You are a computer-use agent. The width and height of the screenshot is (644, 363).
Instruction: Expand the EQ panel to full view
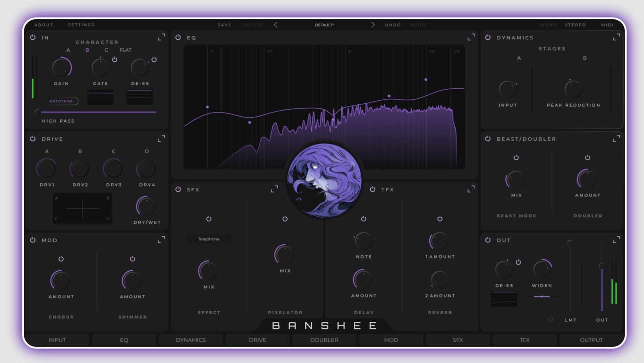pyautogui.click(x=470, y=38)
